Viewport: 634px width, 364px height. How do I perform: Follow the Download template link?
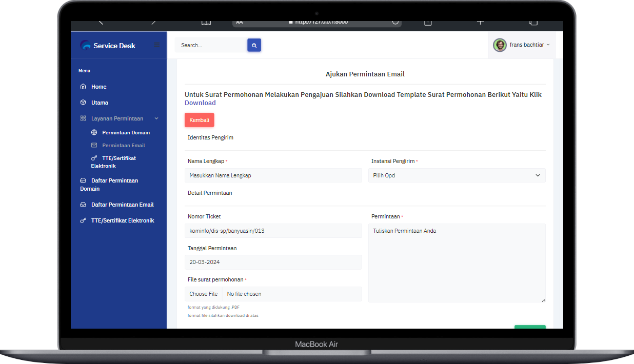tap(200, 103)
